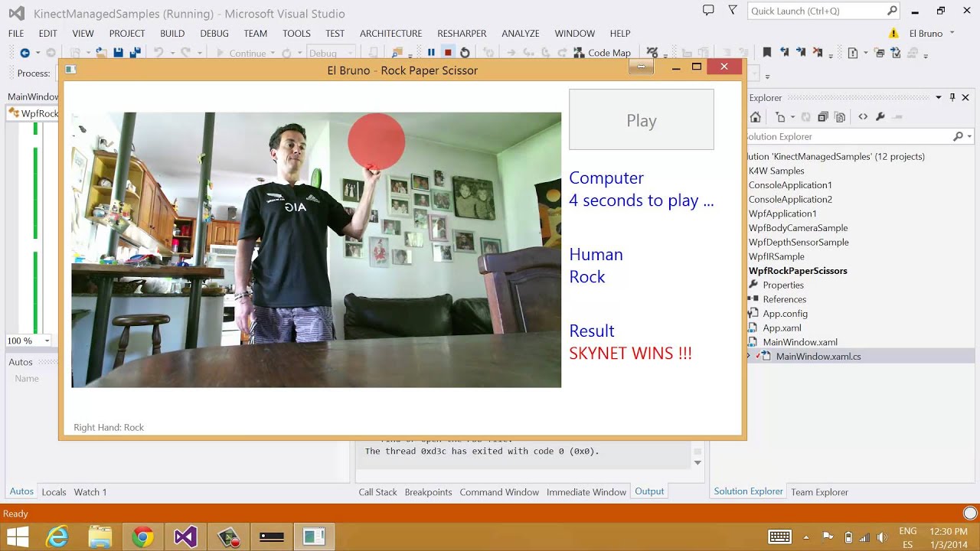Switch to Visual Studio taskbar icon
This screenshot has width=980, height=551.
[185, 537]
